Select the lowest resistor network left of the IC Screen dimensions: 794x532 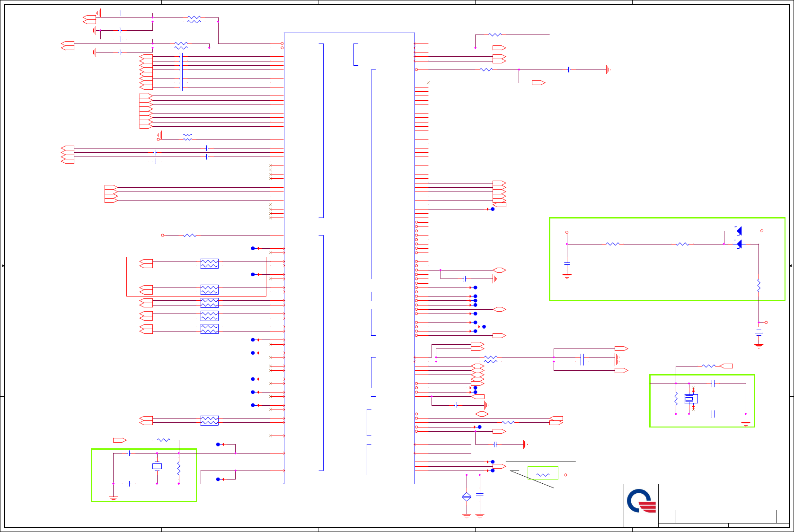point(210,420)
